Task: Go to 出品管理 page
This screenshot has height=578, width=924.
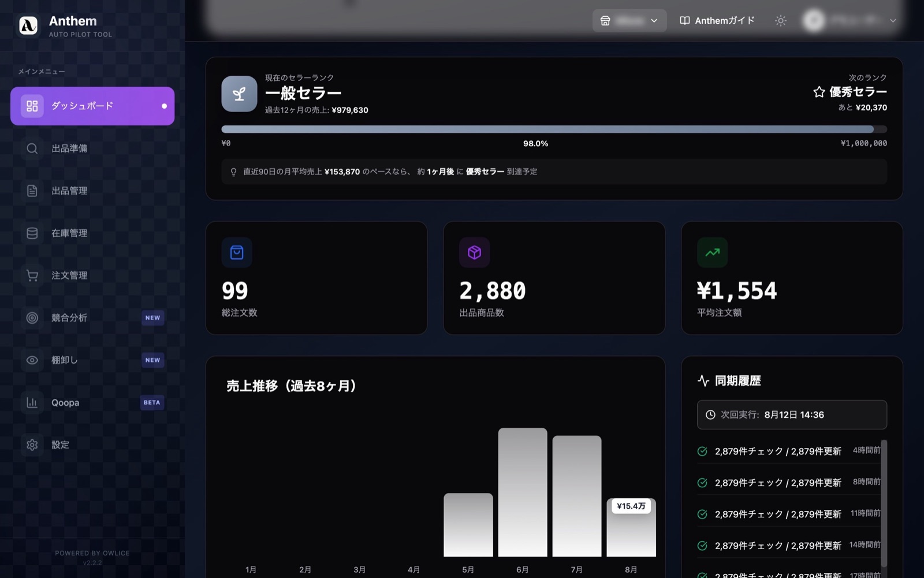Action: tap(92, 191)
